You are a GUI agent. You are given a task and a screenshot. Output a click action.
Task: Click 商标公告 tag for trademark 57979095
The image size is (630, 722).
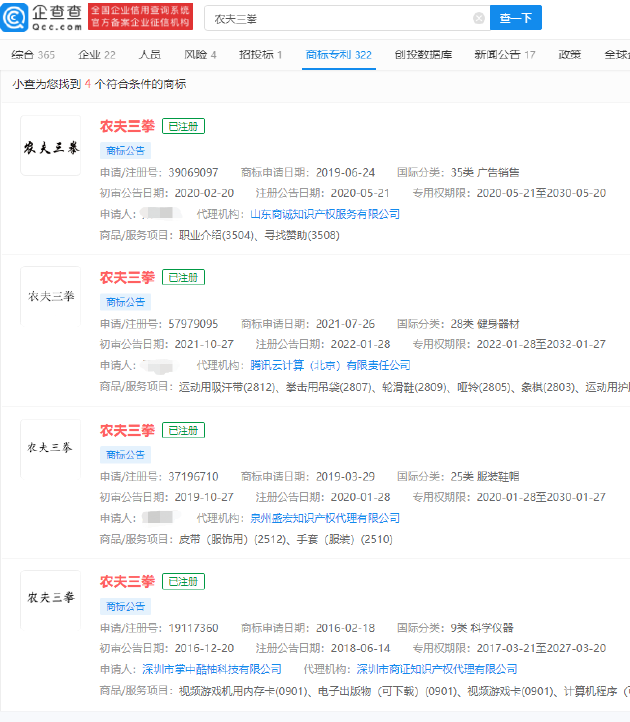point(125,302)
